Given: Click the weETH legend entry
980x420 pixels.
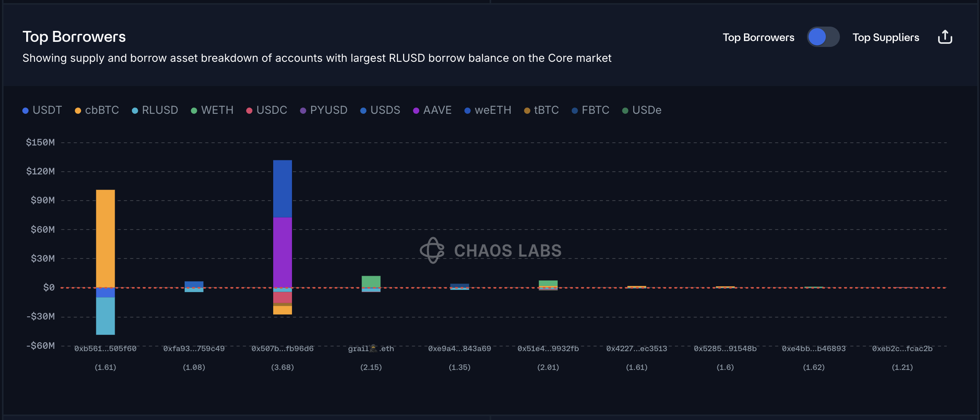Looking at the screenshot, I should [x=488, y=110].
